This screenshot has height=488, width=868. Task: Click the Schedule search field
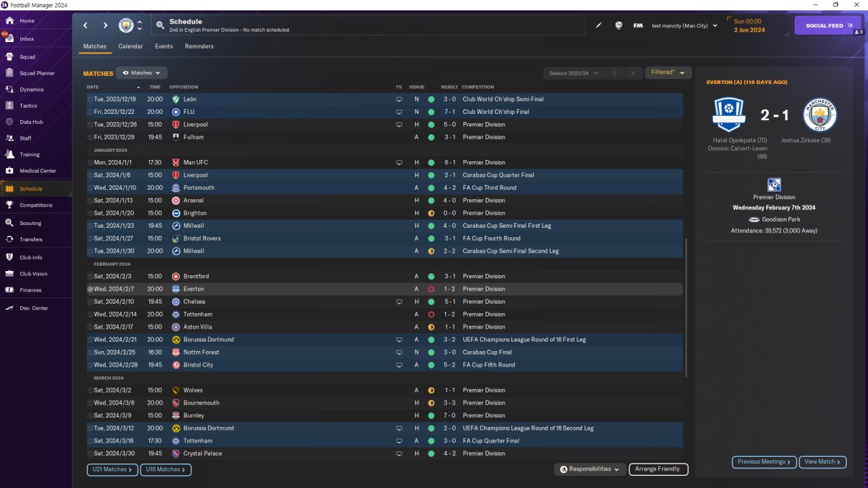[368, 25]
